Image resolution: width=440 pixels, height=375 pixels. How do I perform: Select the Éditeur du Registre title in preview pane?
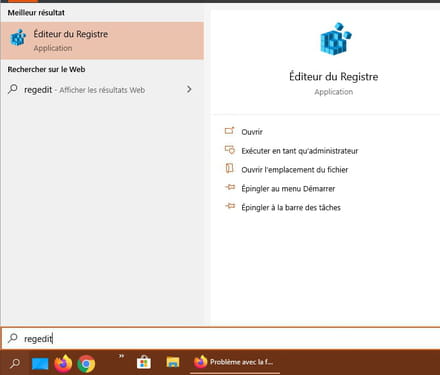click(334, 77)
